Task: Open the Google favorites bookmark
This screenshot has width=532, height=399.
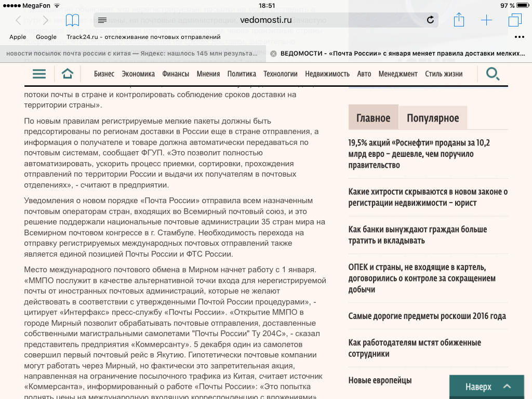Action: (x=46, y=37)
